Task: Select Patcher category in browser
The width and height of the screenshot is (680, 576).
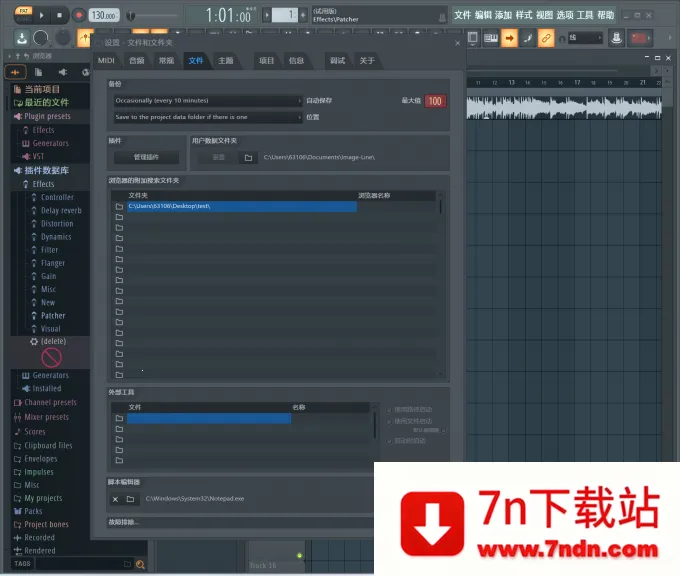Action: 53,315
